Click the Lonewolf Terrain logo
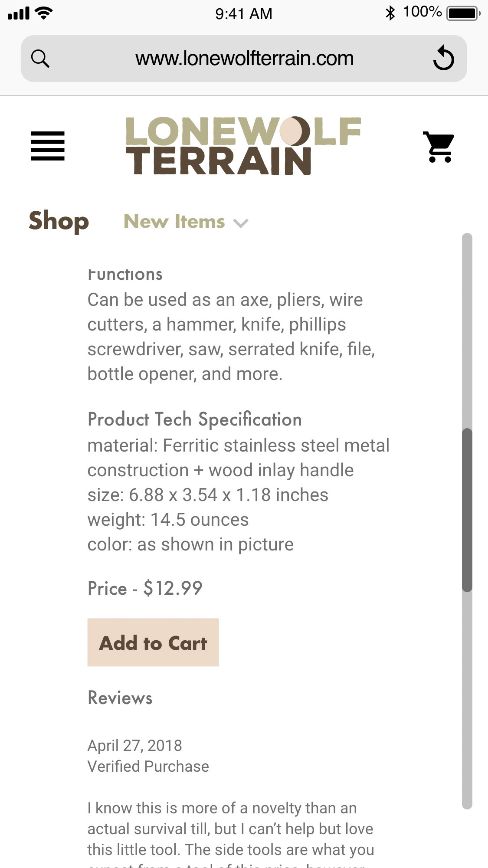Image resolution: width=488 pixels, height=868 pixels. (243, 146)
